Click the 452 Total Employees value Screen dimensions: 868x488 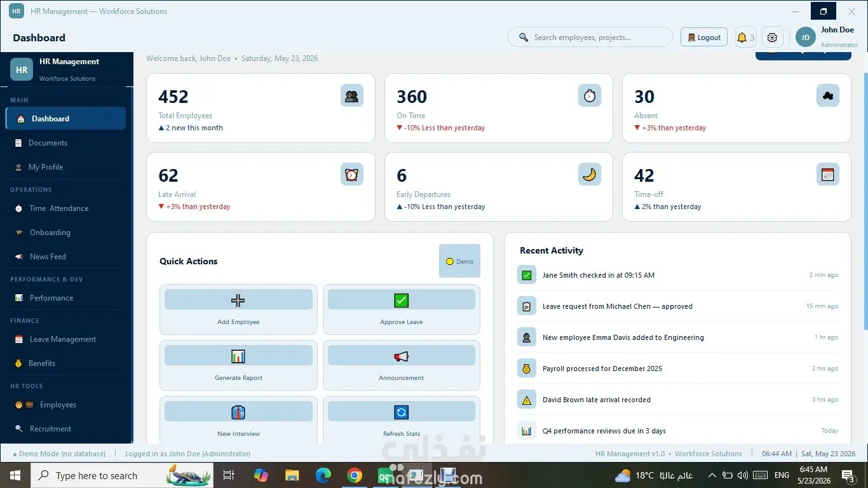coord(173,97)
